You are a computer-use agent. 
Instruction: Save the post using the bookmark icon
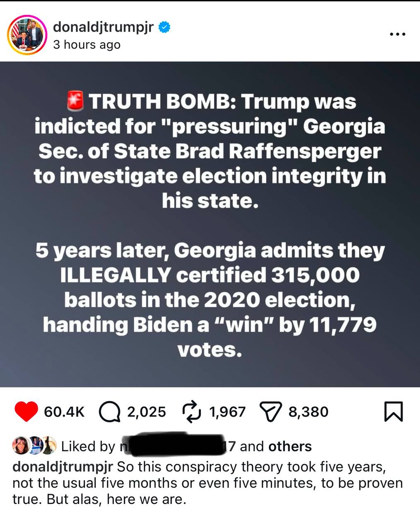[x=393, y=412]
